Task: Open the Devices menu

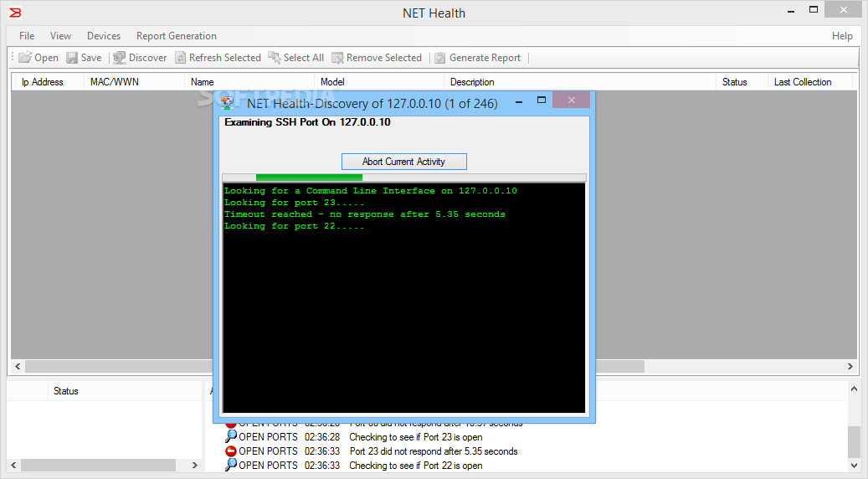Action: (x=104, y=36)
